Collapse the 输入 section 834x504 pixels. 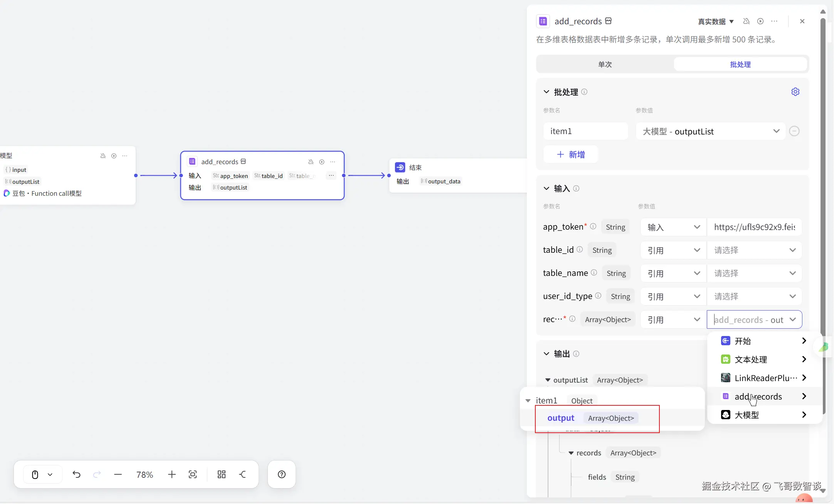[x=546, y=188]
